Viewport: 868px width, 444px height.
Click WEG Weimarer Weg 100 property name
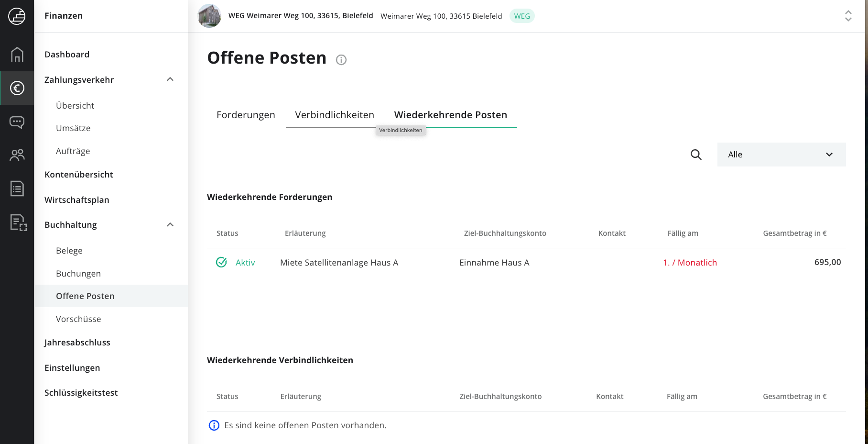301,16
